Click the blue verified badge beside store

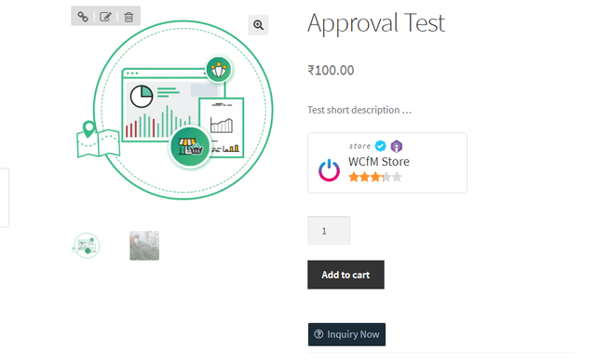tap(381, 146)
